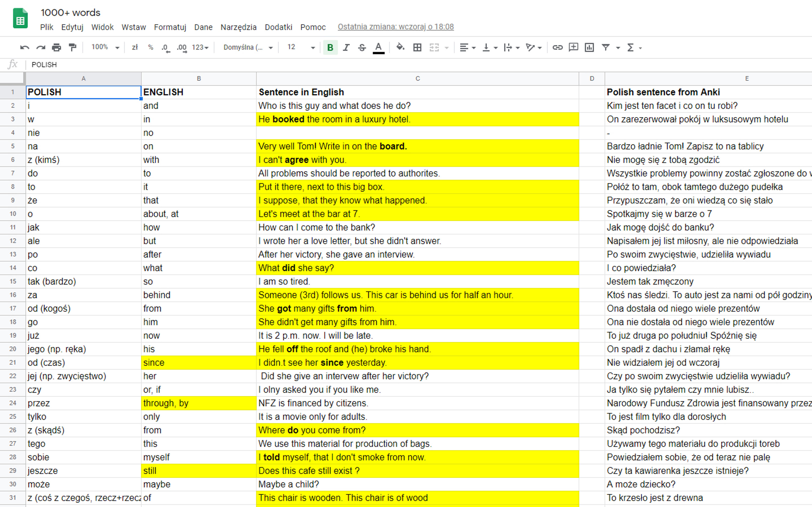Open the Google Sheets home icon
The height and width of the screenshot is (507, 812).
(20, 19)
